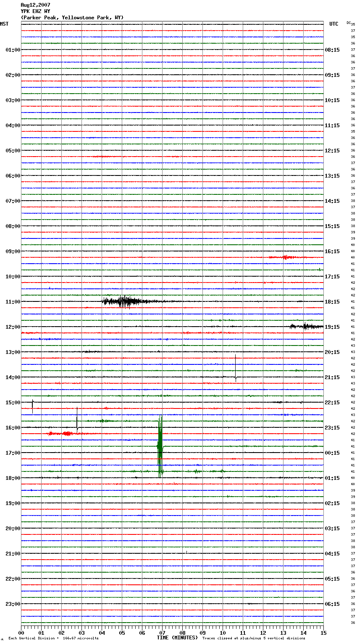Viewport: 357px width, 644px height.
Task: Click the 16:15 UTC time label
Action: tap(332, 251)
